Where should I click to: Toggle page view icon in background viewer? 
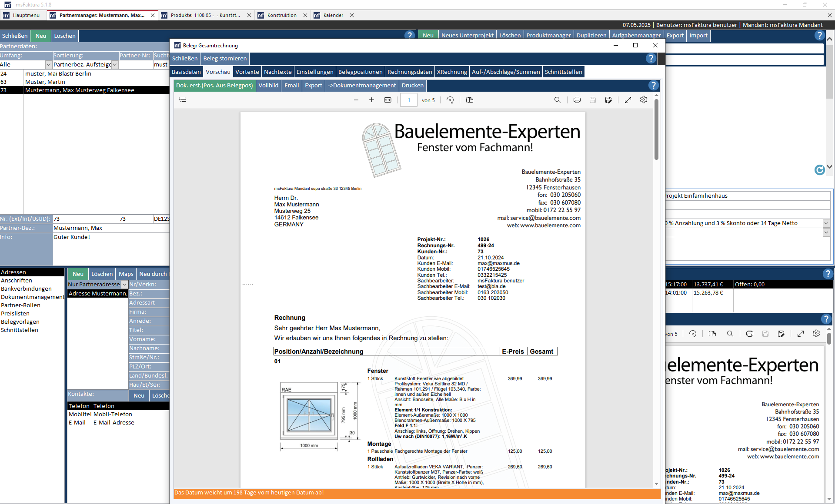[712, 334]
